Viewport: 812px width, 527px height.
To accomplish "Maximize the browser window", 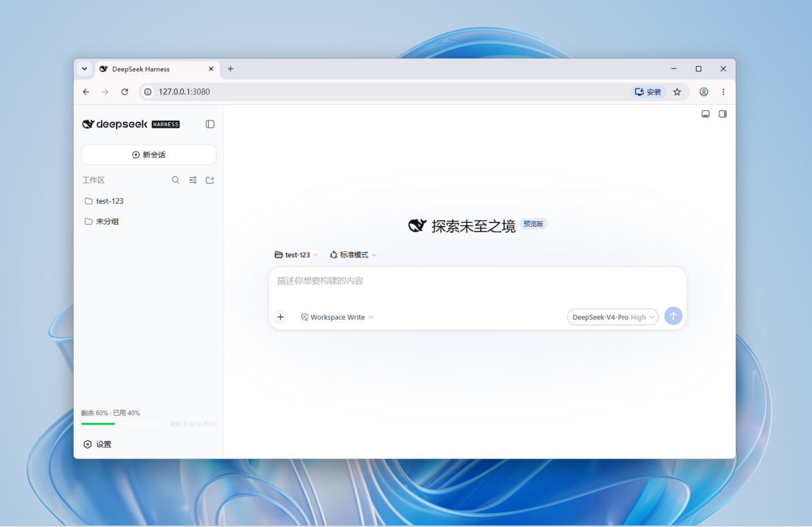I will click(x=698, y=69).
